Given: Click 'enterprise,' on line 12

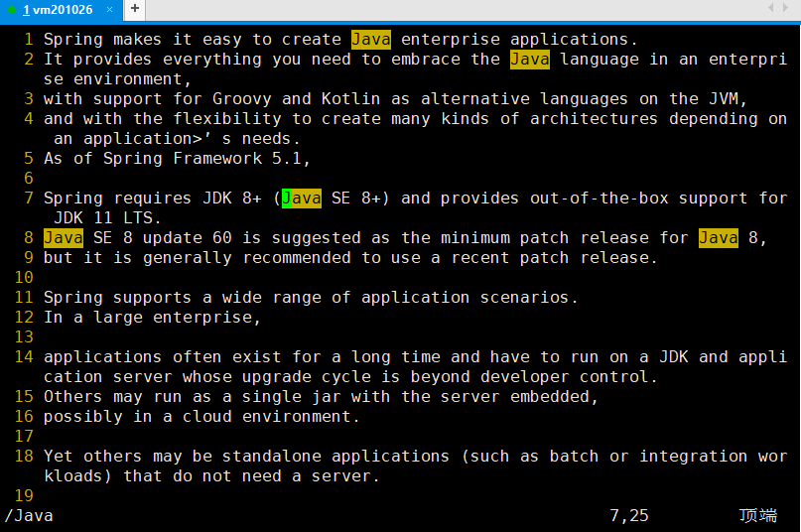Looking at the screenshot, I should (x=206, y=318).
